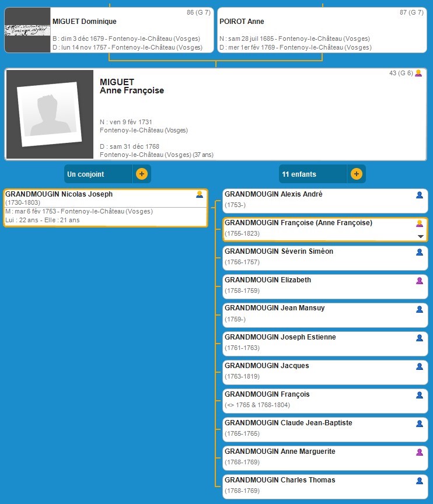The image size is (433, 504).
Task: Click person icon on Jacques Grandmougin's card
Action: (419, 366)
